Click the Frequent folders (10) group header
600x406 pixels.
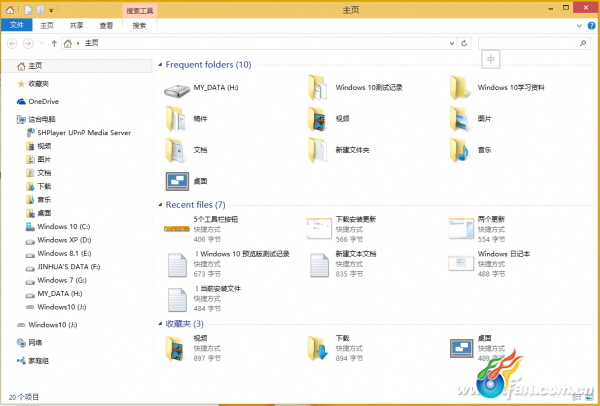coord(208,65)
